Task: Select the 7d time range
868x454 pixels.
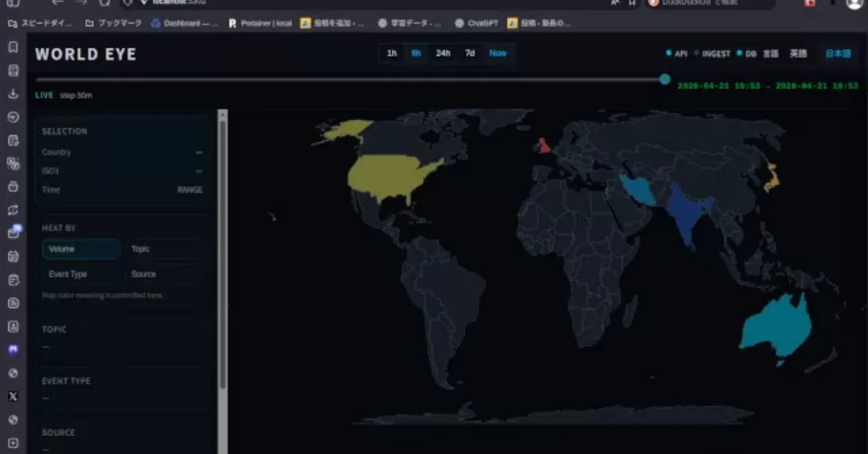Action: tap(470, 53)
